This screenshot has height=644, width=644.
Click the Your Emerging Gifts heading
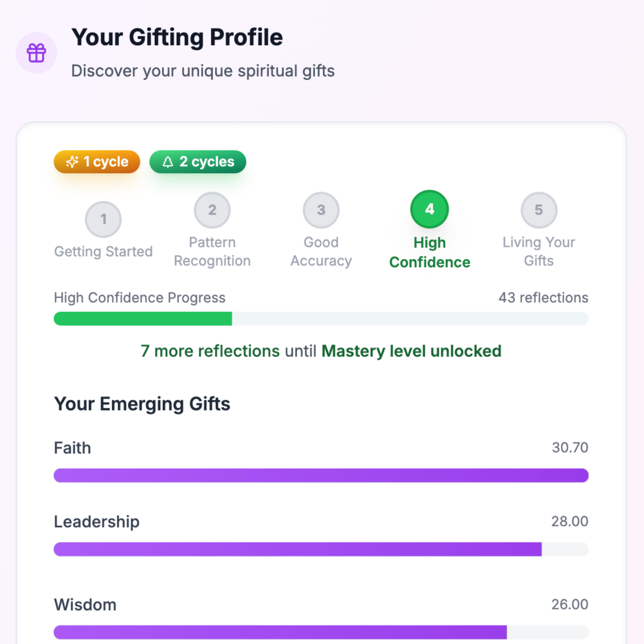click(142, 404)
